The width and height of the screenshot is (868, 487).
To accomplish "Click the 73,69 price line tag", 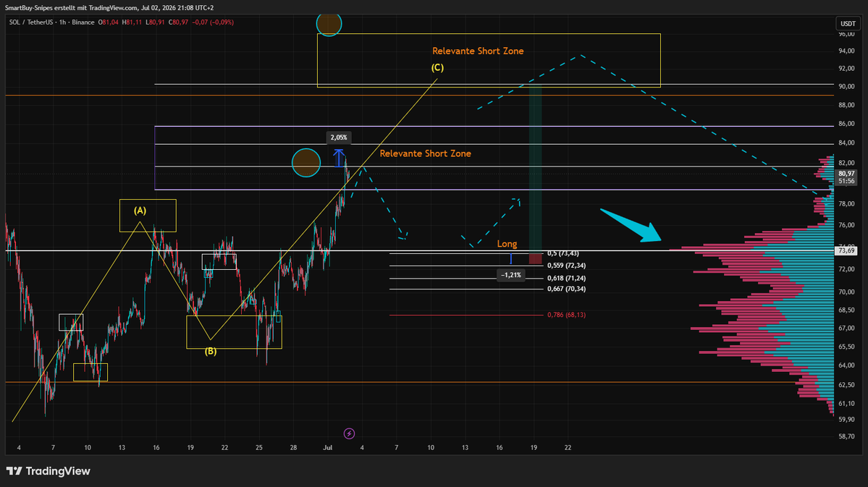I will coord(846,250).
